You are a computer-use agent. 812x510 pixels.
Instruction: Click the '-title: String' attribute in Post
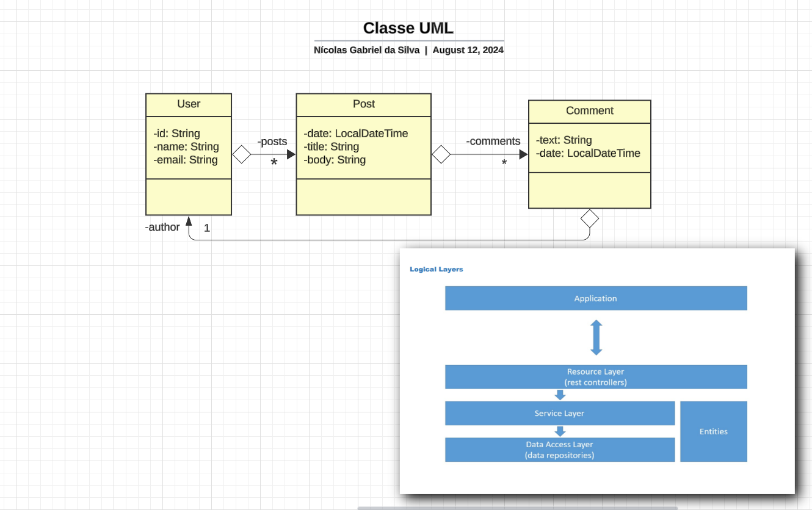click(x=332, y=146)
